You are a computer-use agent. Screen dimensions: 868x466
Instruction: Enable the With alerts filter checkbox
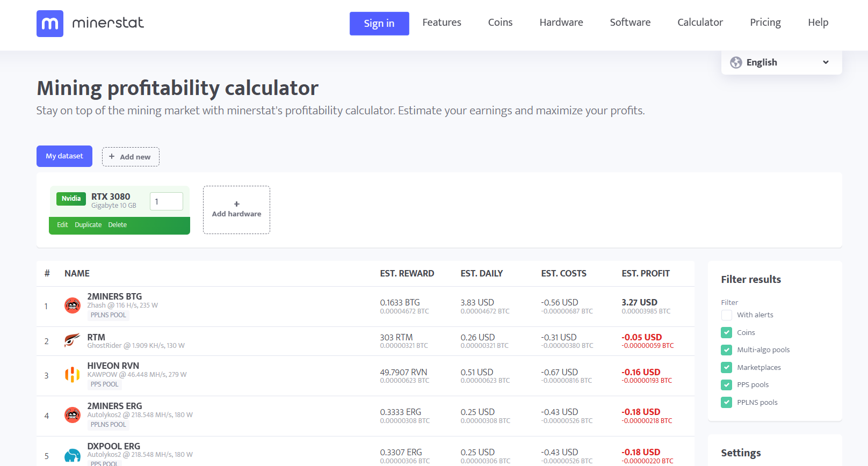point(727,315)
